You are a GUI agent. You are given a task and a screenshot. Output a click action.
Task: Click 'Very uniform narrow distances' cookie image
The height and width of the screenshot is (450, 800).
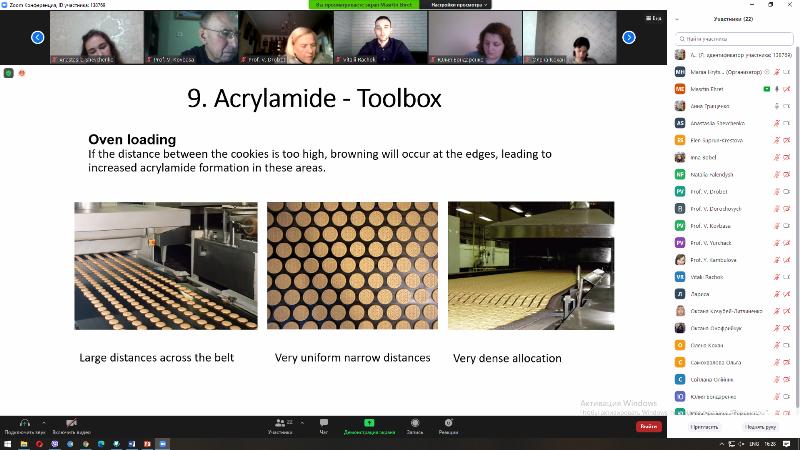(x=353, y=265)
